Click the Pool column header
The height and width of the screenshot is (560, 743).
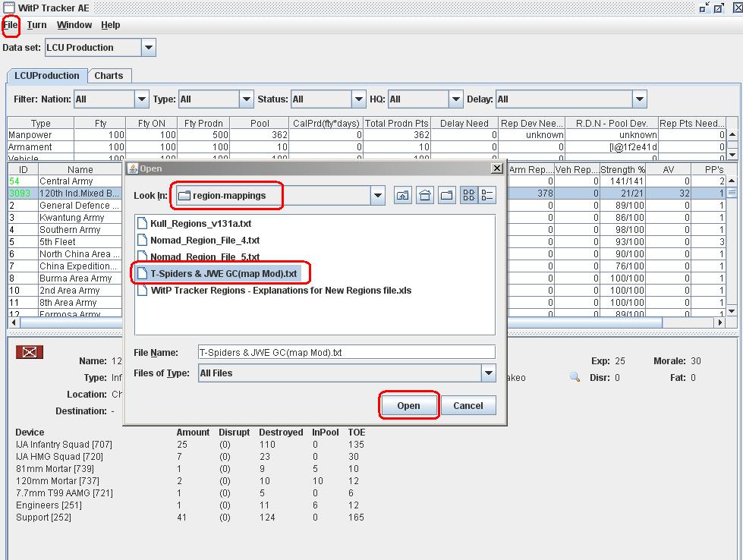[x=260, y=123]
